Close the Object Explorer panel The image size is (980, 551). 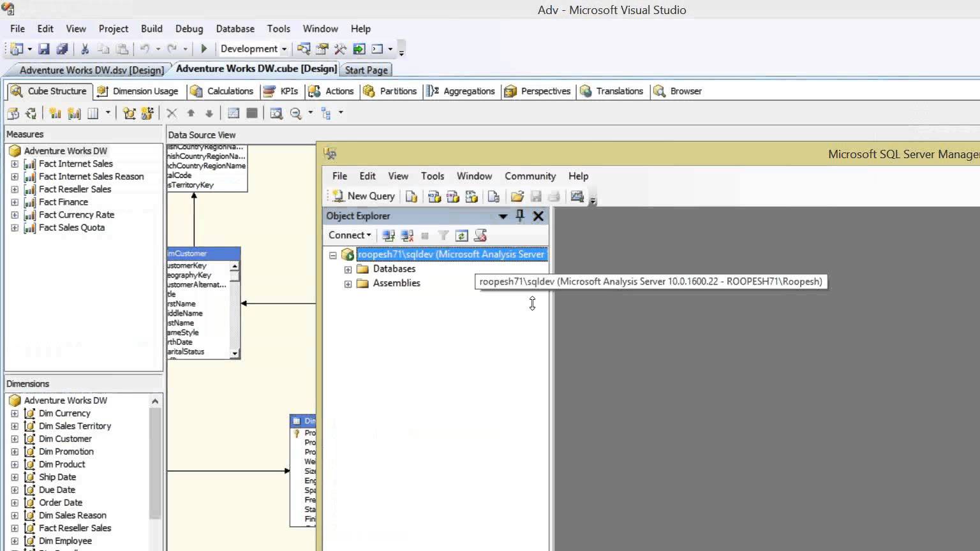538,216
